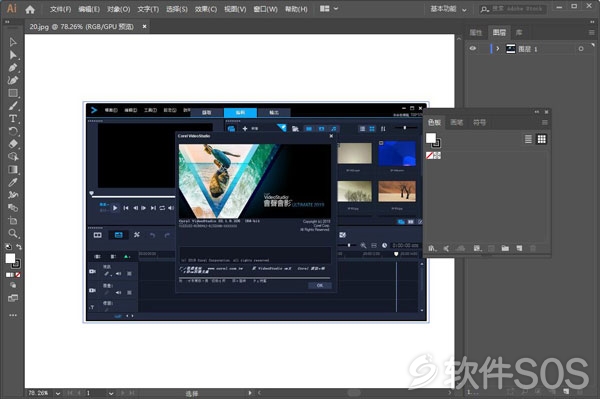Close the 20.jpg document tab
600x399 pixels.
144,26
